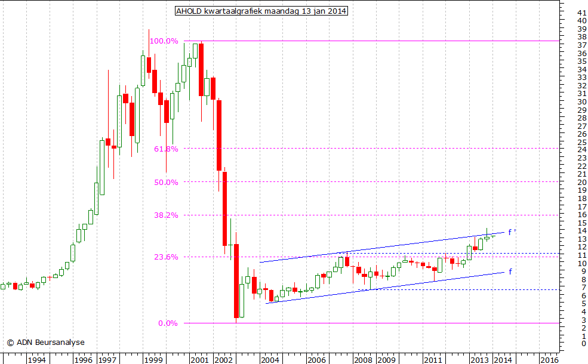Click the 2009 year label
This screenshot has height=364, width=588.
click(x=387, y=360)
